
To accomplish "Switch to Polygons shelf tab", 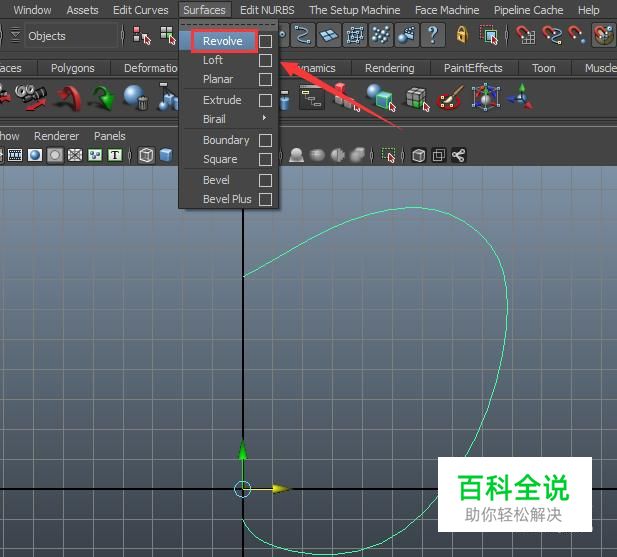I will [x=73, y=68].
